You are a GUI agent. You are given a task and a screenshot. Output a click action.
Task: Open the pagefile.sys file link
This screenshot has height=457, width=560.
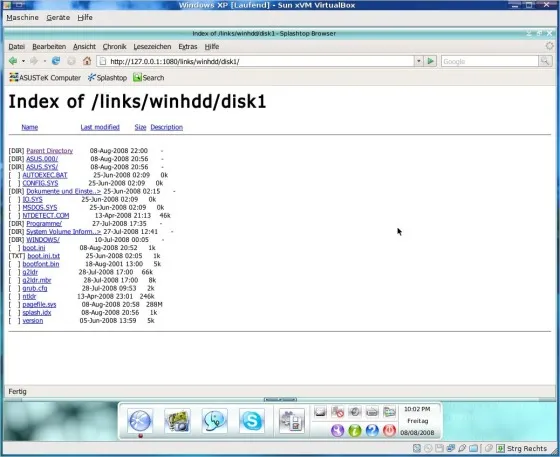pyautogui.click(x=39, y=305)
